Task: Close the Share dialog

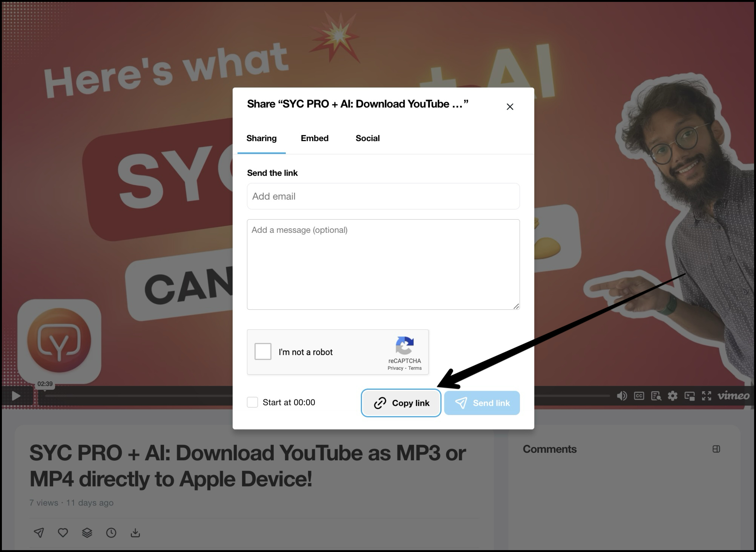Action: pyautogui.click(x=510, y=107)
